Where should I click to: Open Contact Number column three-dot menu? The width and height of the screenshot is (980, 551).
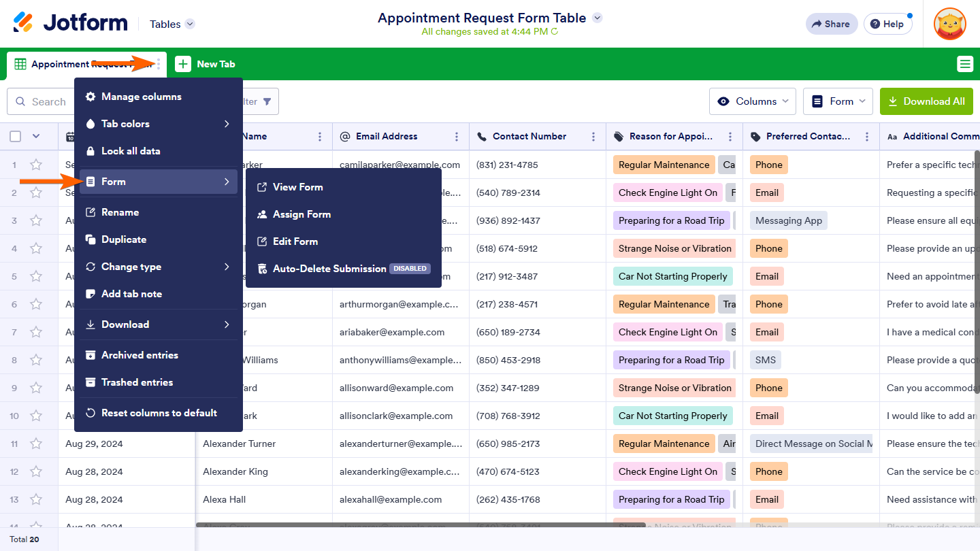[x=593, y=137]
